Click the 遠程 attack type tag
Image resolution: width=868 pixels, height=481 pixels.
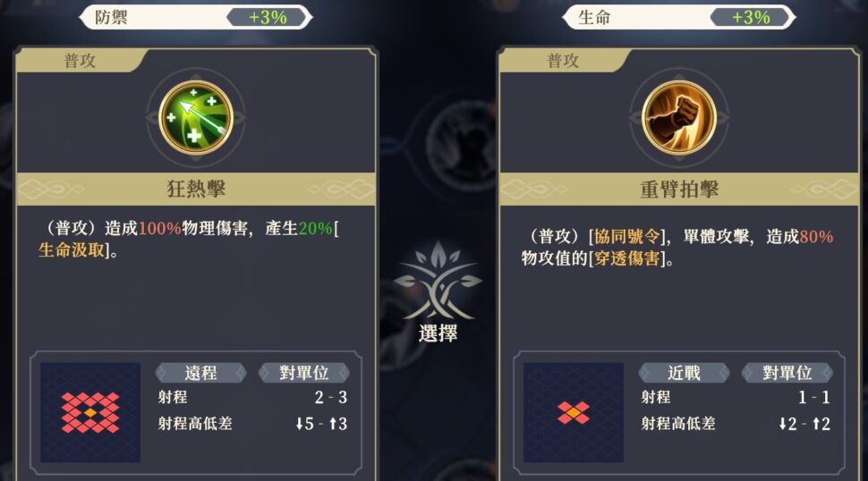coord(201,373)
